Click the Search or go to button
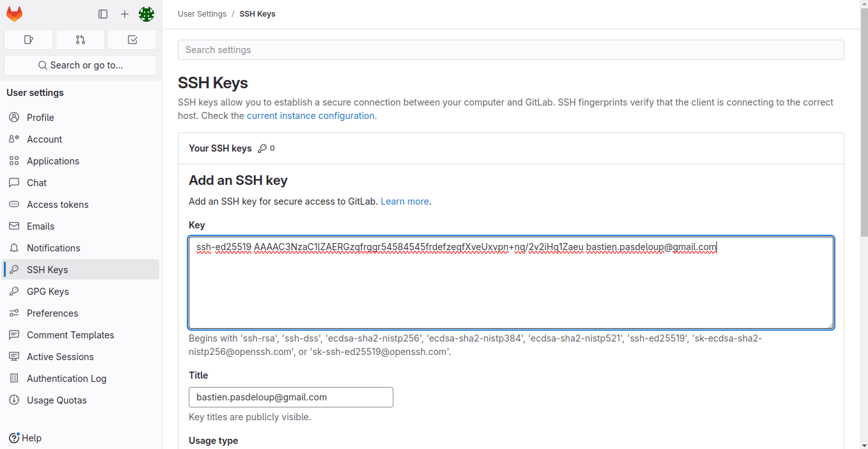Image resolution: width=868 pixels, height=449 pixels. (x=80, y=65)
